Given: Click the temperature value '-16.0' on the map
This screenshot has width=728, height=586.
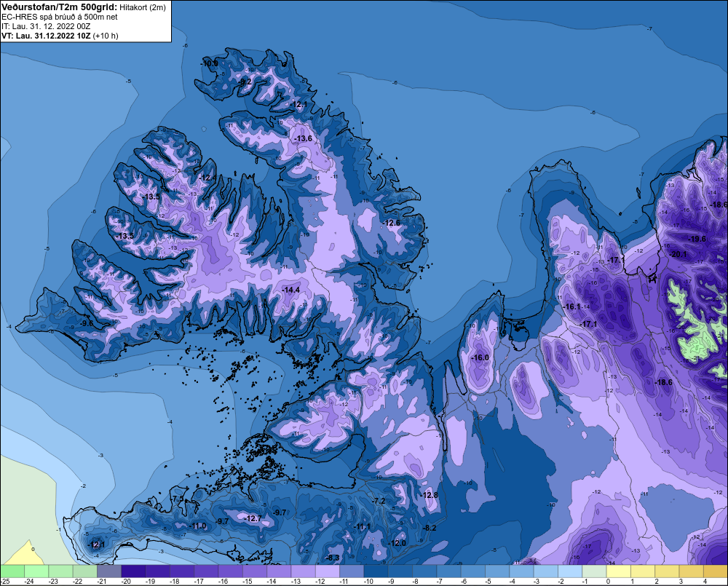Looking at the screenshot, I should tap(480, 357).
